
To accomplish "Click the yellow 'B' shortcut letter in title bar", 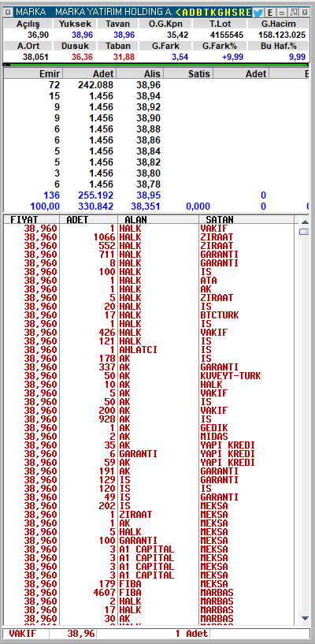I will [199, 13].
